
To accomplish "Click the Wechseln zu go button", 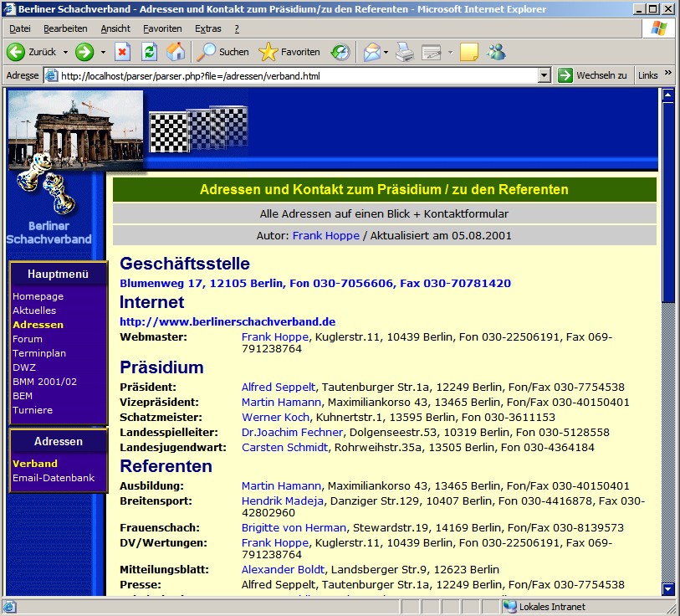I will [592, 75].
